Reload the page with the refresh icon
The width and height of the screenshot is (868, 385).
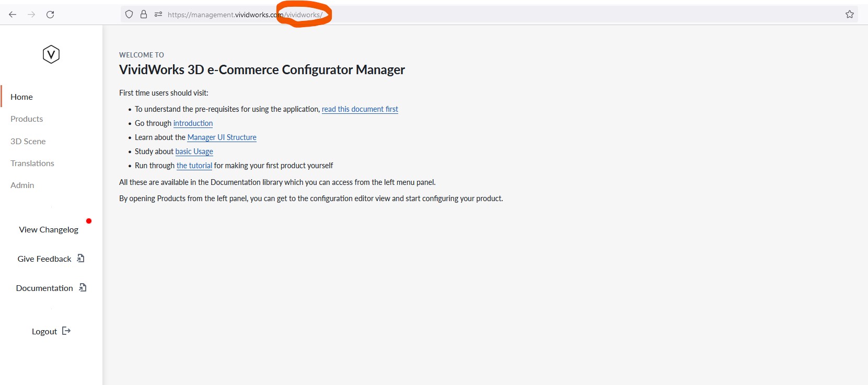[x=50, y=15]
